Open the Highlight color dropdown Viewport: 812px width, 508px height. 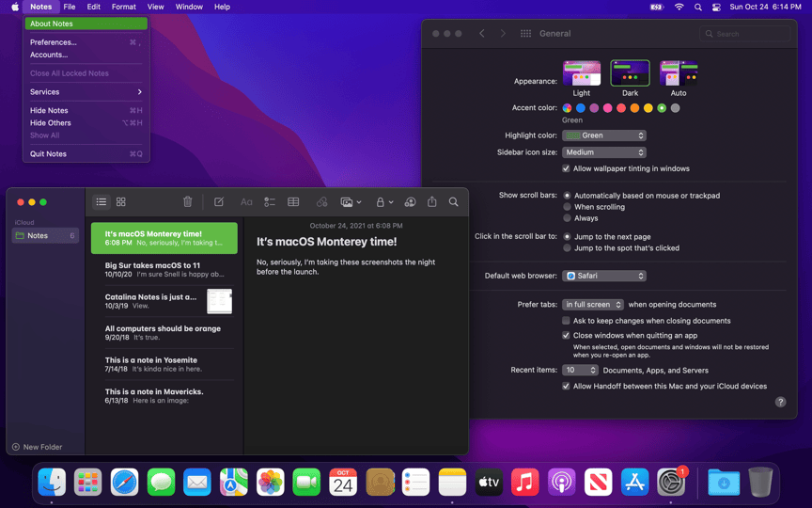pos(603,135)
